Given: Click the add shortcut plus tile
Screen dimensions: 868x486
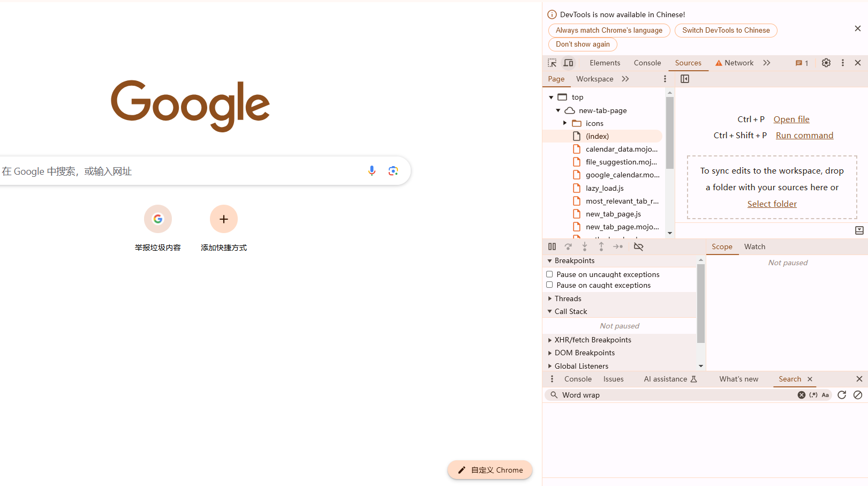Looking at the screenshot, I should pyautogui.click(x=224, y=219).
